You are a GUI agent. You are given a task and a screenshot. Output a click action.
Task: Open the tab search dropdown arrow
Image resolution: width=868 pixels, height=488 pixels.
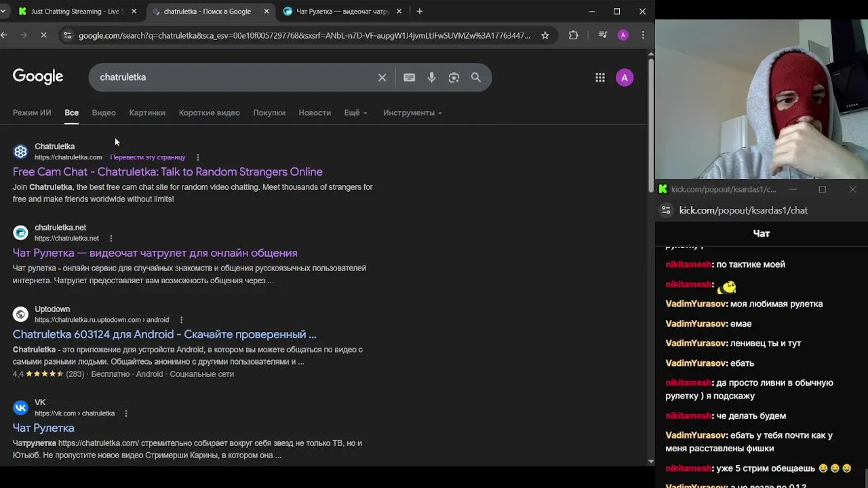point(3,11)
